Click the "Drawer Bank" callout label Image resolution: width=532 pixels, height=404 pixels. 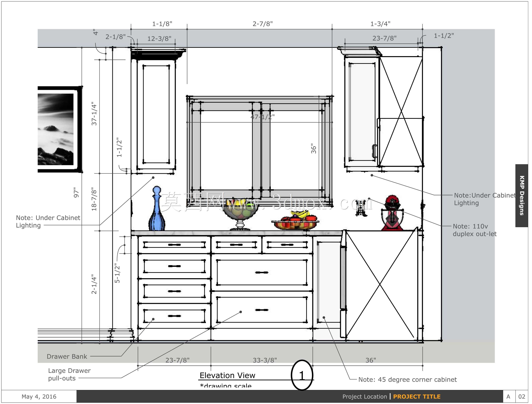click(67, 356)
